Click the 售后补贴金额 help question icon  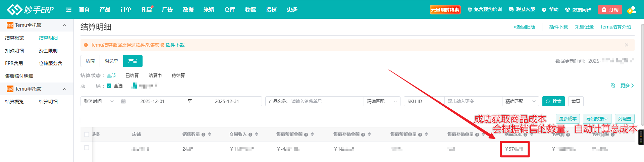(x=363, y=134)
